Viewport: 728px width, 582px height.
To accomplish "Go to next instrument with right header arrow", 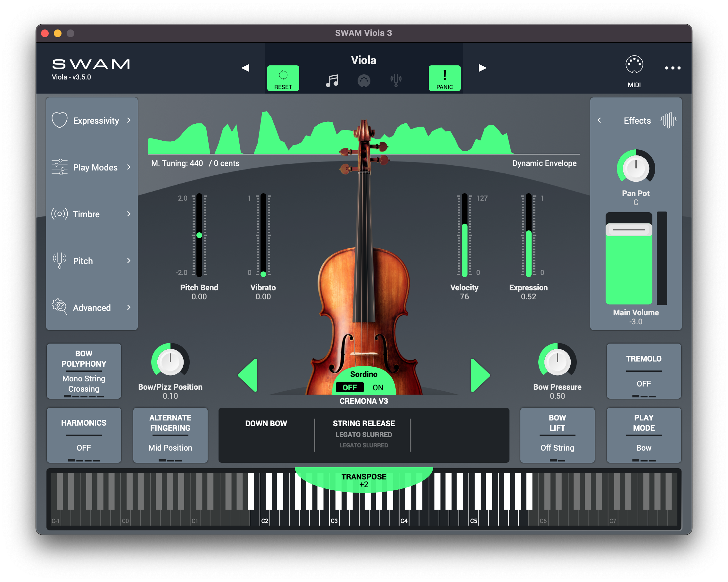I will click(482, 68).
